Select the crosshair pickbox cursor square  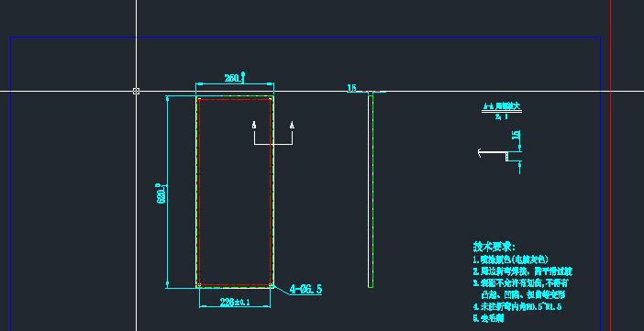coord(136,91)
